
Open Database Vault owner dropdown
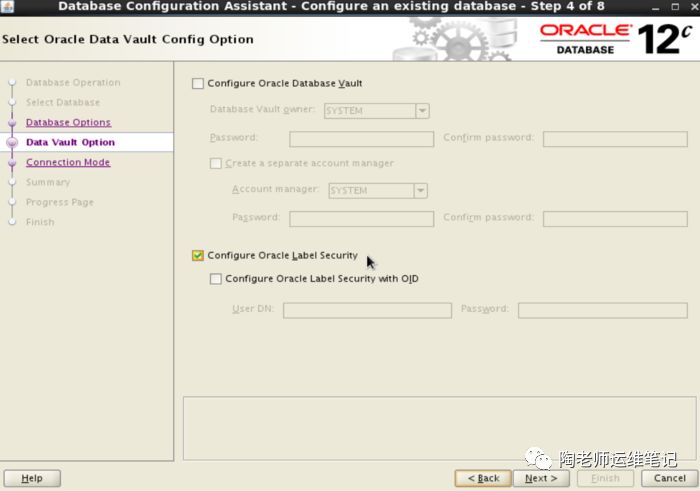(x=422, y=111)
